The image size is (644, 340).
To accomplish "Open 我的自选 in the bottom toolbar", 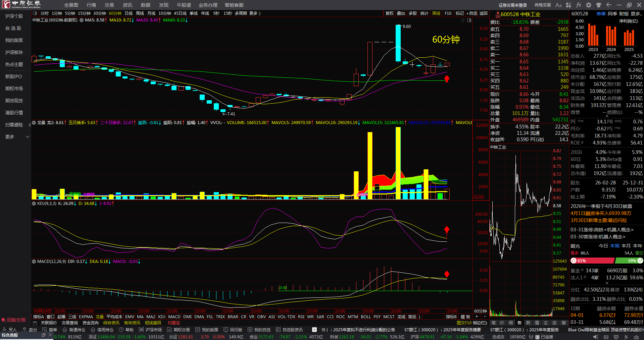I will [x=259, y=330].
